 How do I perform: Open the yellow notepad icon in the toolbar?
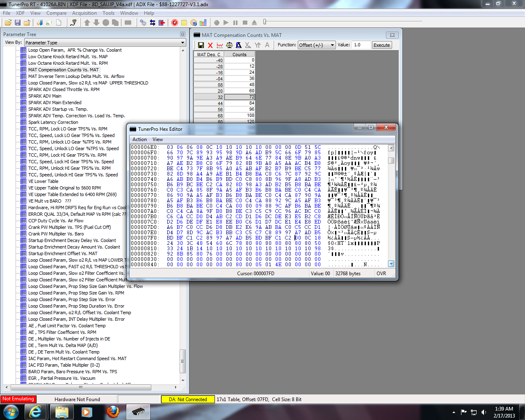(184, 23)
